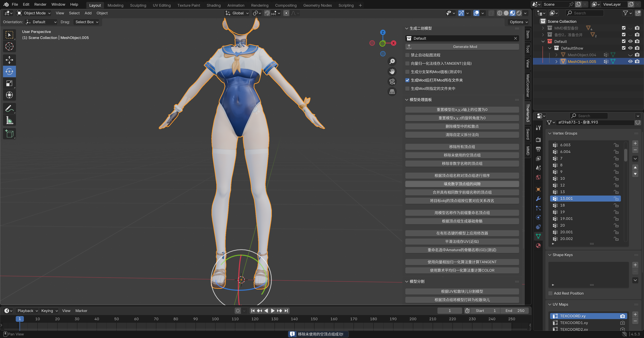
Task: Click the Add Cube tool icon
Action: pos(9,134)
